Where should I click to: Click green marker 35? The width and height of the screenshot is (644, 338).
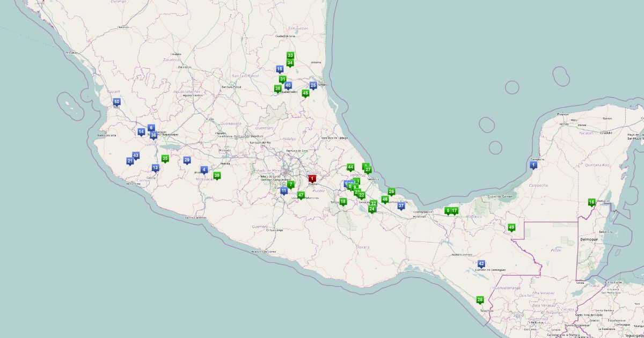[165, 158]
